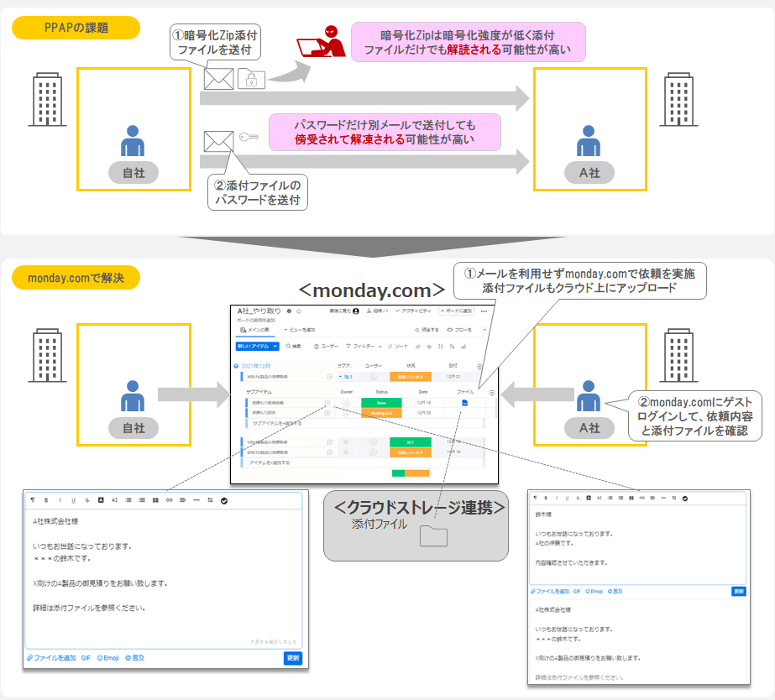Collapse the 2021年12月 group
The height and width of the screenshot is (700, 775).
(x=235, y=366)
